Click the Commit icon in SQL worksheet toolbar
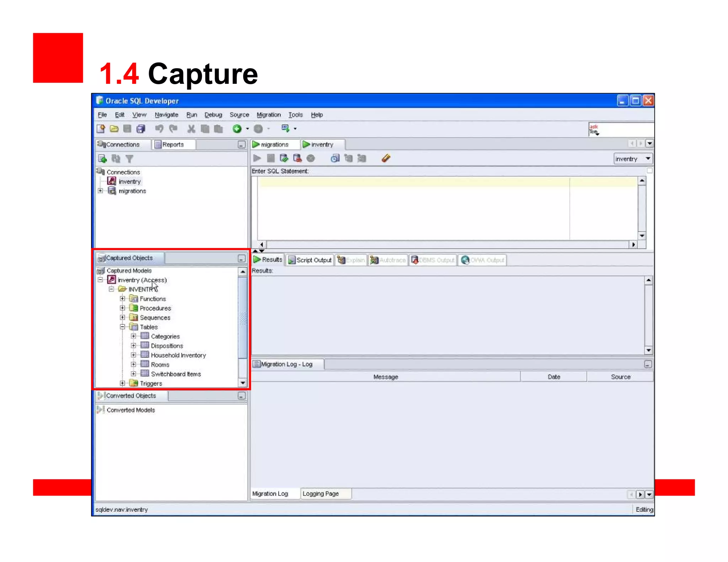 (284, 158)
